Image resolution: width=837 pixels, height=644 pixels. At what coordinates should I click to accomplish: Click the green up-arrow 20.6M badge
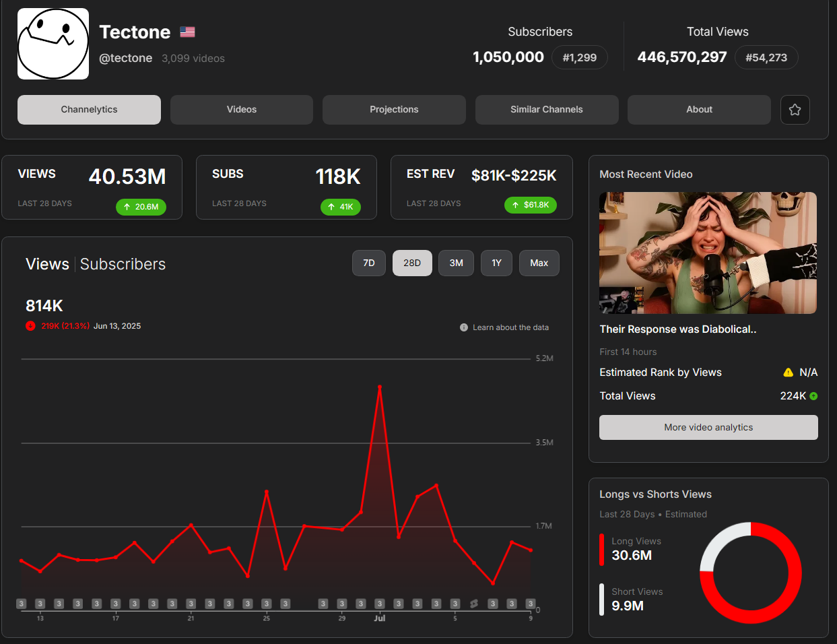(x=141, y=207)
